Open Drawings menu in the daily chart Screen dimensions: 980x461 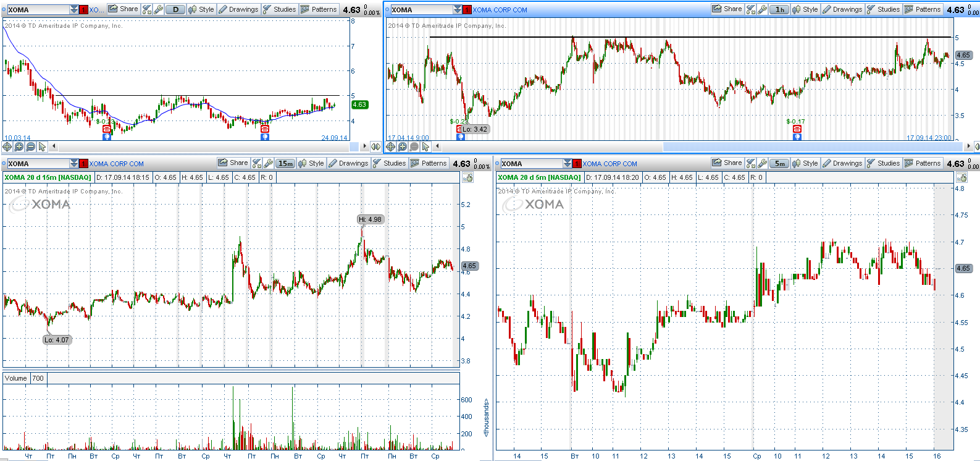pos(238,9)
